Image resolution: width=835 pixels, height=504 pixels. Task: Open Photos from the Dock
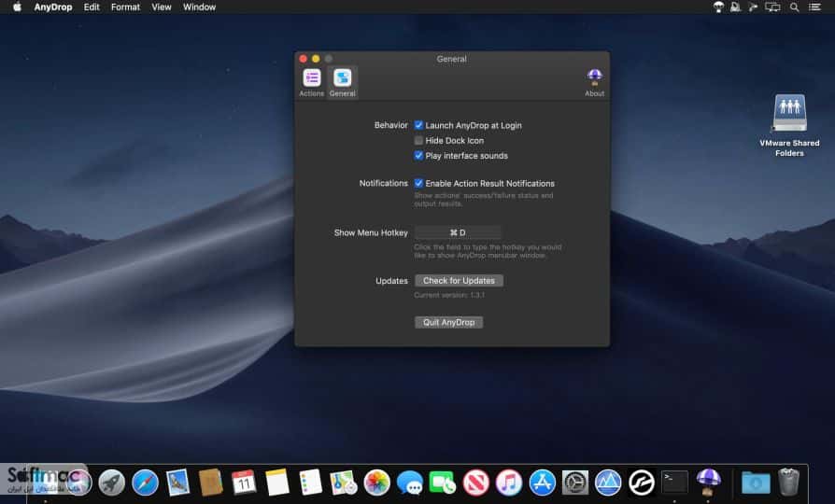[x=376, y=483]
